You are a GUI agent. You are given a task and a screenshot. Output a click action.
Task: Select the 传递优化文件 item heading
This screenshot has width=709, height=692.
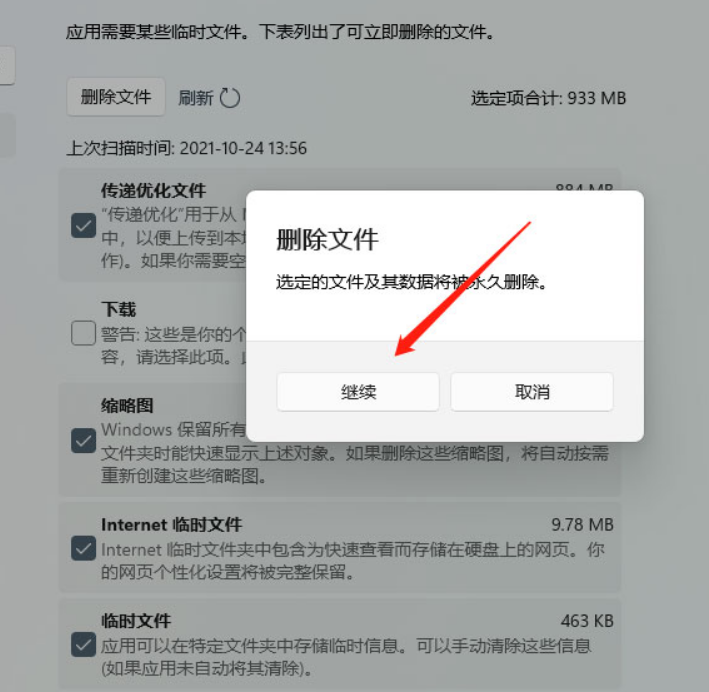click(x=153, y=190)
